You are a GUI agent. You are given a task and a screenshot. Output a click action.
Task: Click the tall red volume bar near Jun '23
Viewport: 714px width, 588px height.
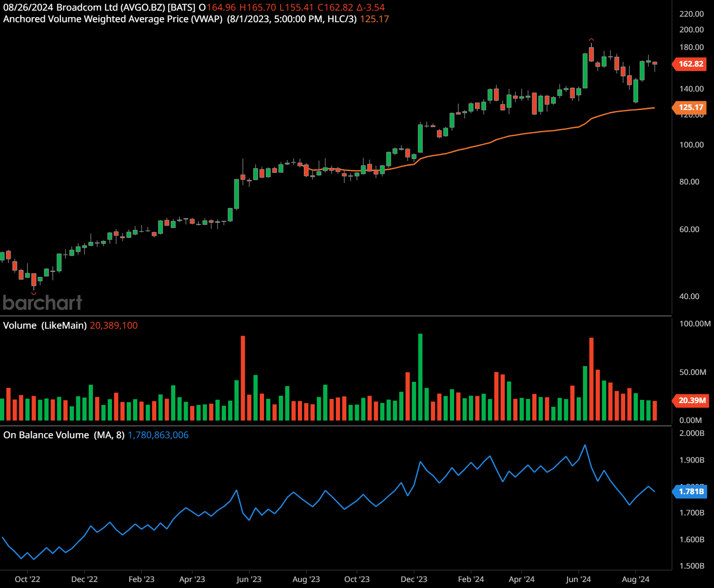tap(243, 378)
